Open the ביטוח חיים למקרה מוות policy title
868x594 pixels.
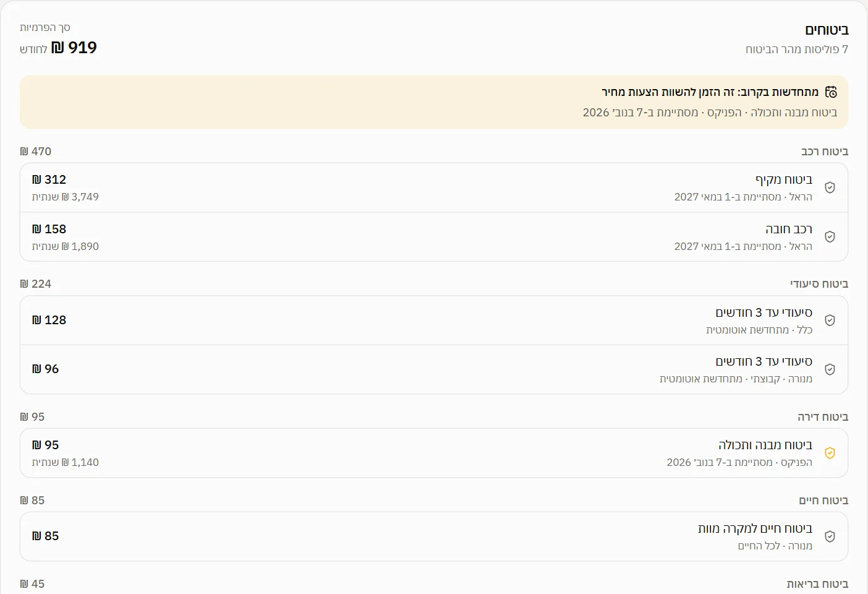(755, 528)
